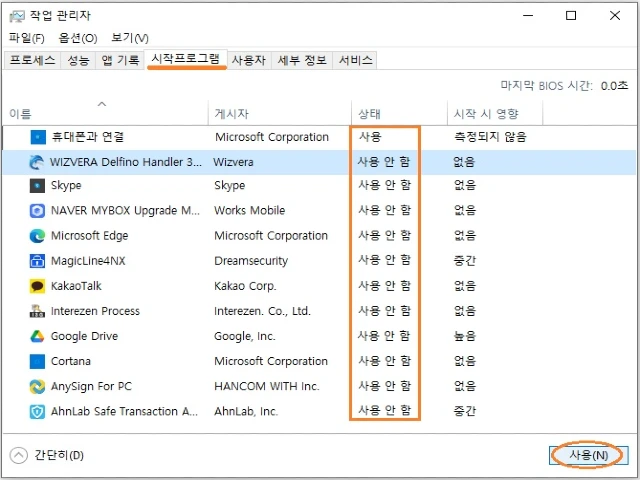Screen dimensions: 640x480
Task: Click the Microsoft Edge icon
Action: pos(37,236)
